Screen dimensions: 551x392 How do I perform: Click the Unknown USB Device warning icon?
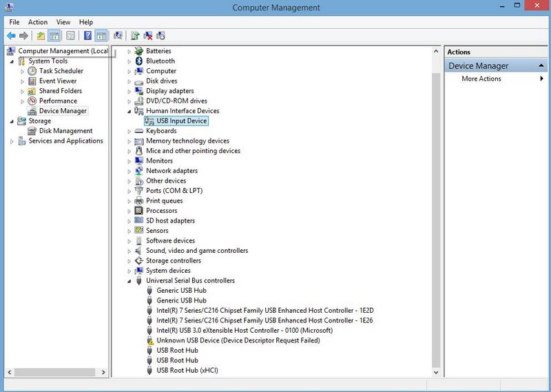tap(149, 340)
